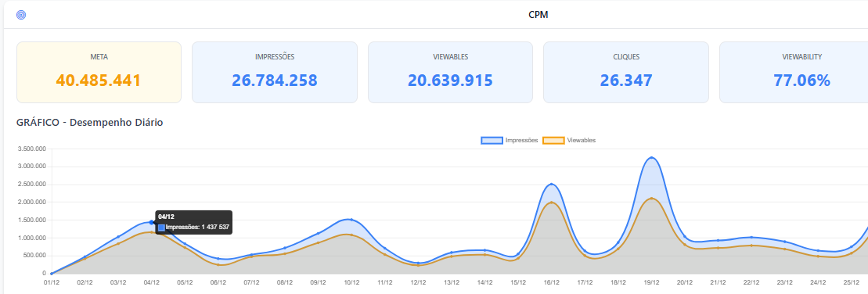Viewport: 868px width, 294px height.
Task: Click the 16/12 peak point on Impressões line
Action: point(551,185)
